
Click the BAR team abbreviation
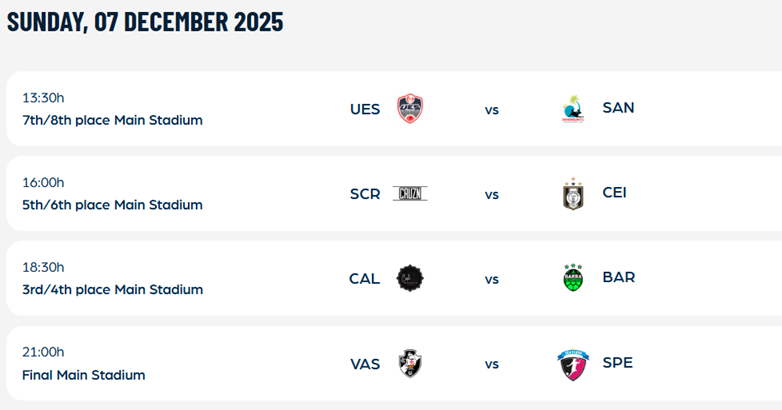tap(618, 278)
